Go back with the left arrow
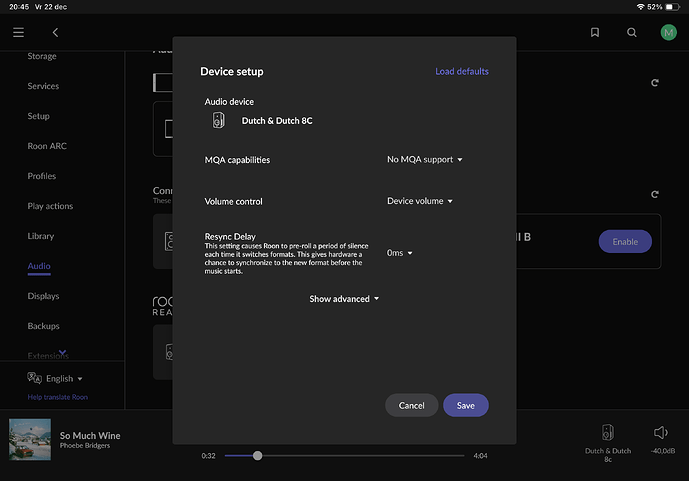The height and width of the screenshot is (481, 689). click(x=55, y=32)
